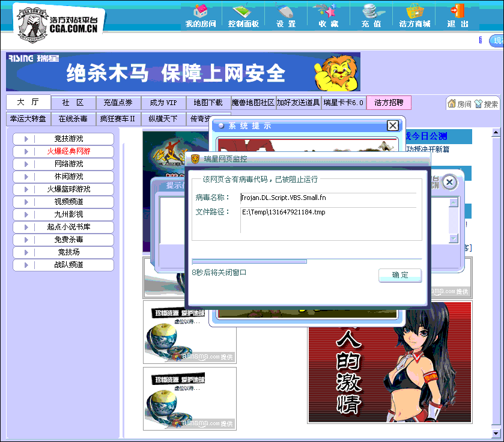Expand 九州影视 category arrow
The height and width of the screenshot is (442, 504).
click(x=26, y=214)
